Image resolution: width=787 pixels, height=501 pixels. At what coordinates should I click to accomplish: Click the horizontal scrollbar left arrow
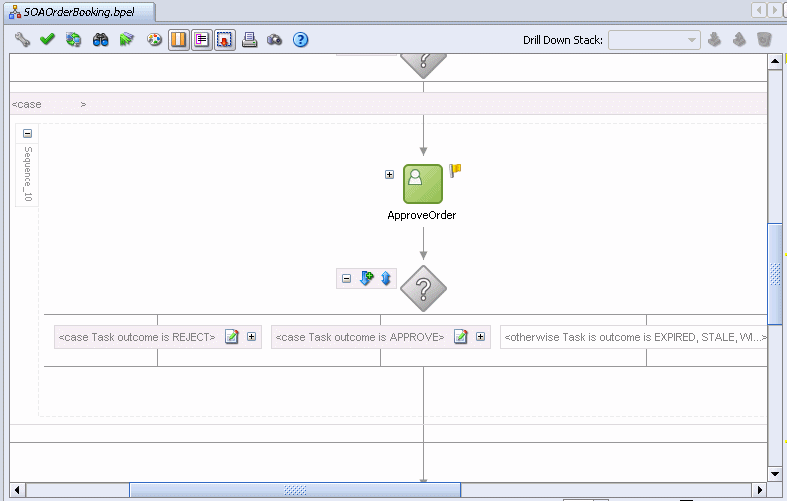coord(18,489)
